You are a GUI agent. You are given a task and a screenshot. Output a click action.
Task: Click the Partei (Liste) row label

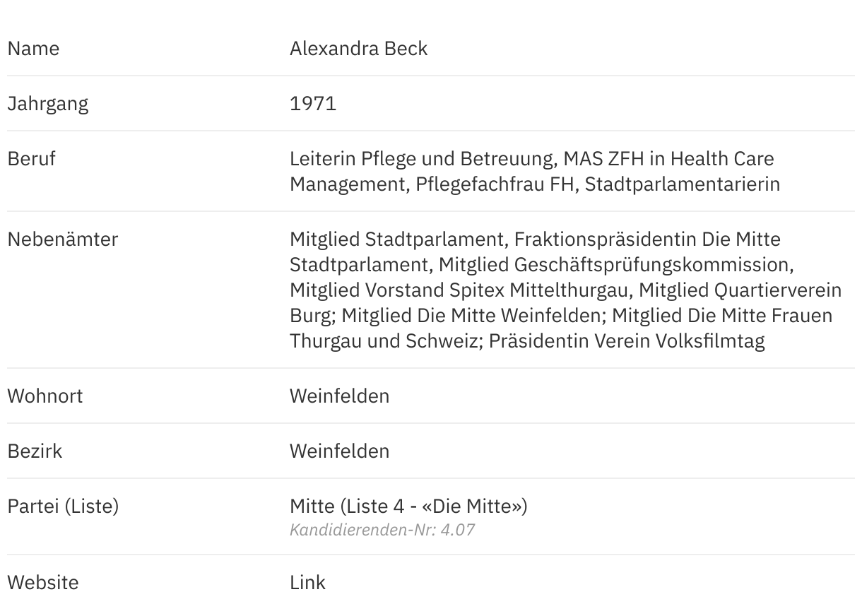pyautogui.click(x=63, y=507)
